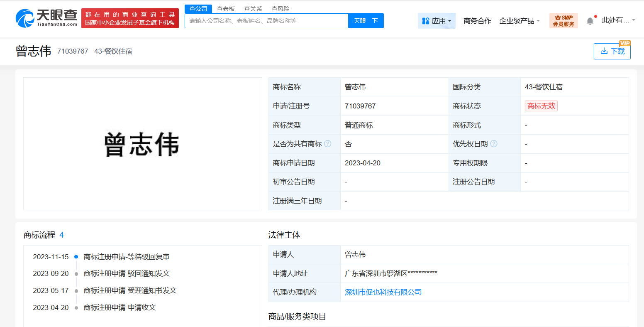Click the red promotional banner

click(x=130, y=18)
